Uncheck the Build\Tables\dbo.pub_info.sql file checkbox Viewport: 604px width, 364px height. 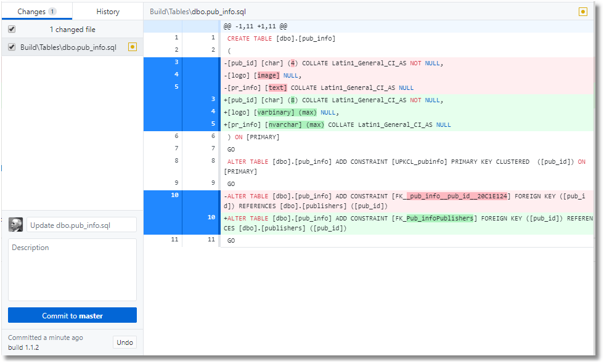12,47
